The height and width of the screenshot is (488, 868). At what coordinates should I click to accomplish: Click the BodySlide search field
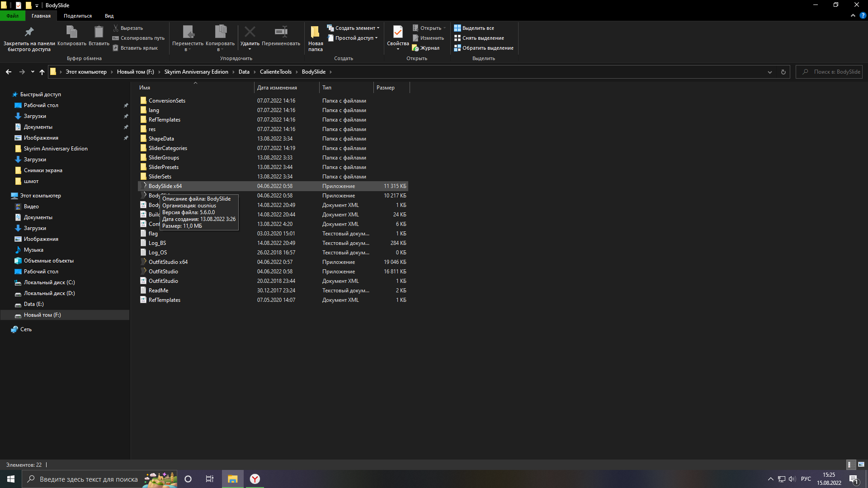click(x=832, y=72)
